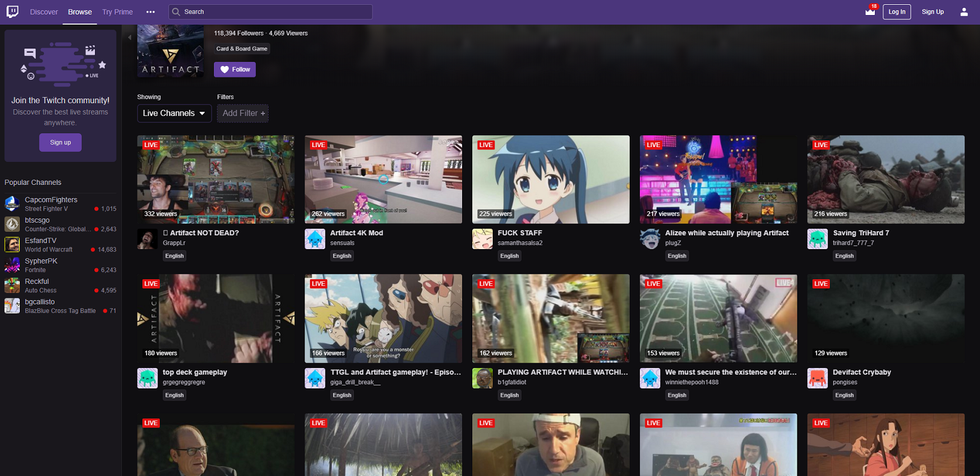This screenshot has height=476, width=980.
Task: Open SypherPK channel avatar
Action: (x=12, y=265)
